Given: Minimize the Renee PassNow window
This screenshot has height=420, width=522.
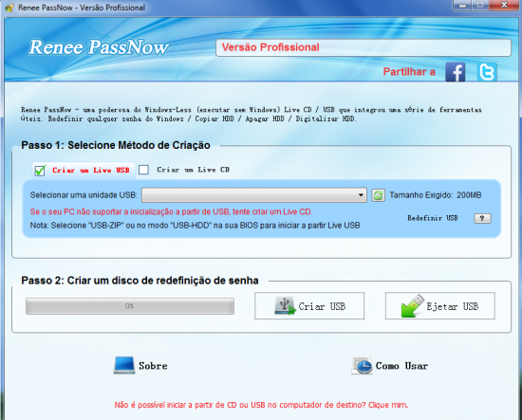Looking at the screenshot, I should pyautogui.click(x=462, y=5).
